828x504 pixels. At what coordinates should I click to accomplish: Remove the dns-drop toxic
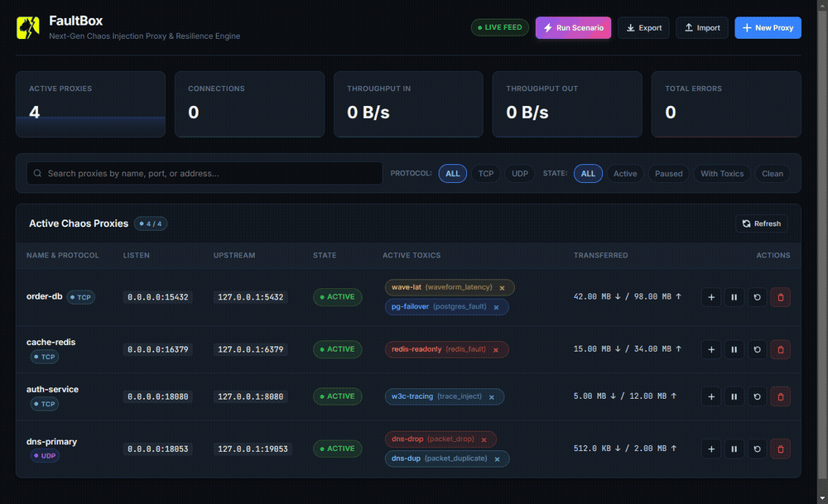click(484, 439)
